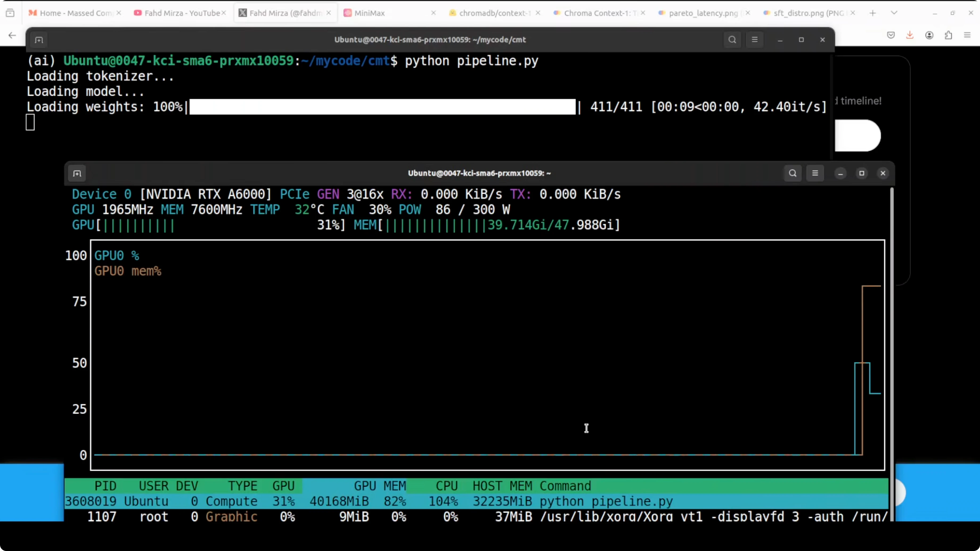The image size is (980, 551).
Task: Close the pareto_latency.png tab
Action: 748,13
